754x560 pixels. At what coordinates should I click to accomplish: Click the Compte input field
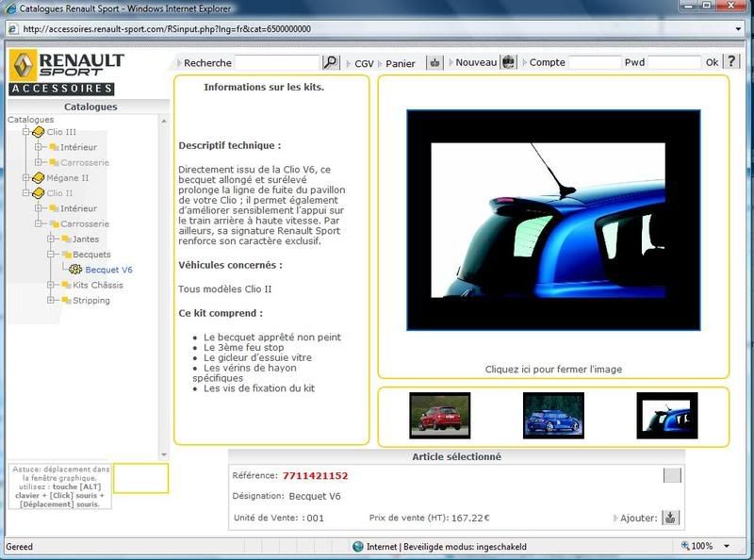click(595, 62)
